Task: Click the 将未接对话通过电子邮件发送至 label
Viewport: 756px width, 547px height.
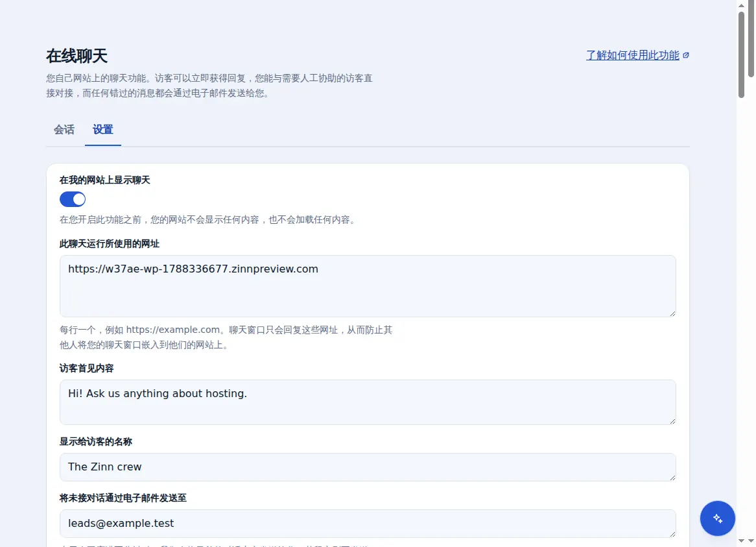Action: (123, 498)
